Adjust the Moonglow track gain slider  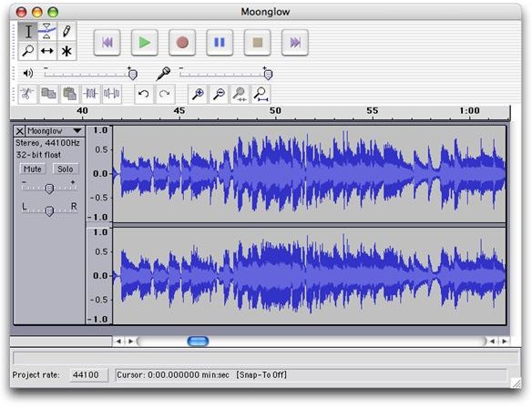[49, 189]
